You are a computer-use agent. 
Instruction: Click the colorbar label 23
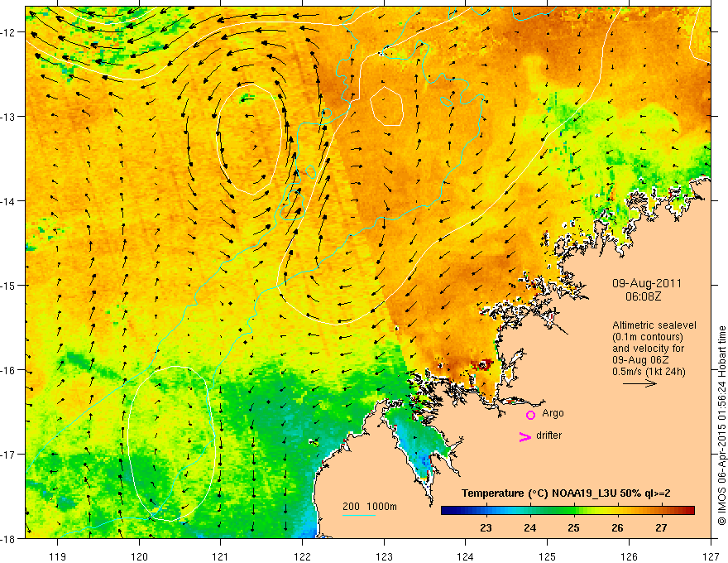click(486, 528)
